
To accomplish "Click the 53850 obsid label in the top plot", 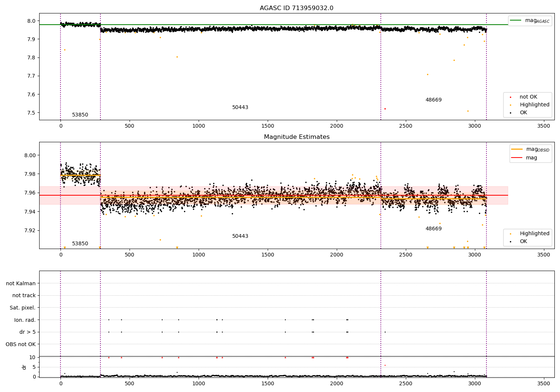I will coord(80,115).
